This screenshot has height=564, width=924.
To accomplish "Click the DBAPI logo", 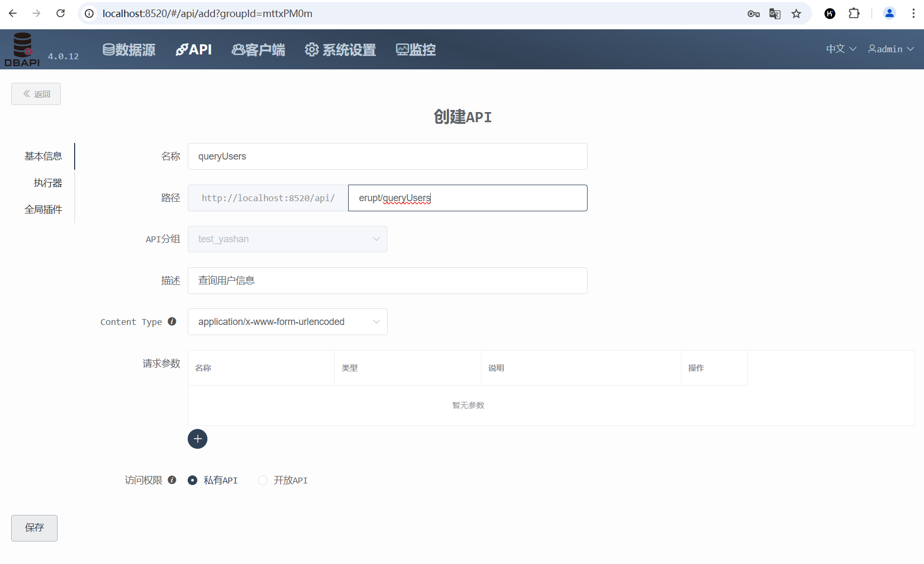I will coord(22,49).
